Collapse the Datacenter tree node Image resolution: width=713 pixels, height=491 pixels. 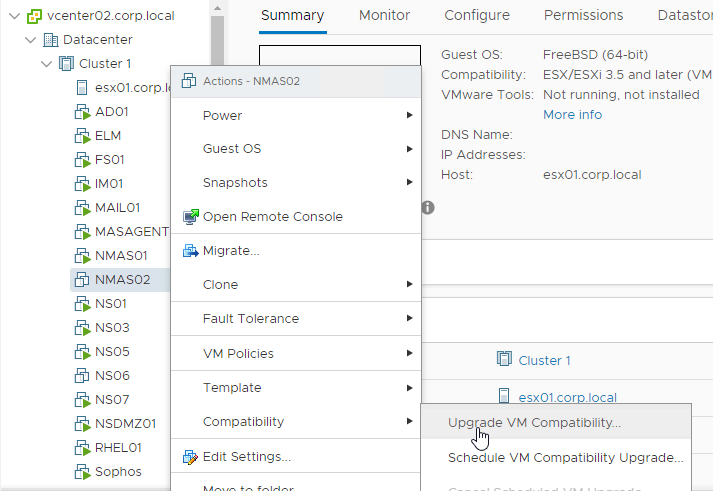(x=31, y=40)
